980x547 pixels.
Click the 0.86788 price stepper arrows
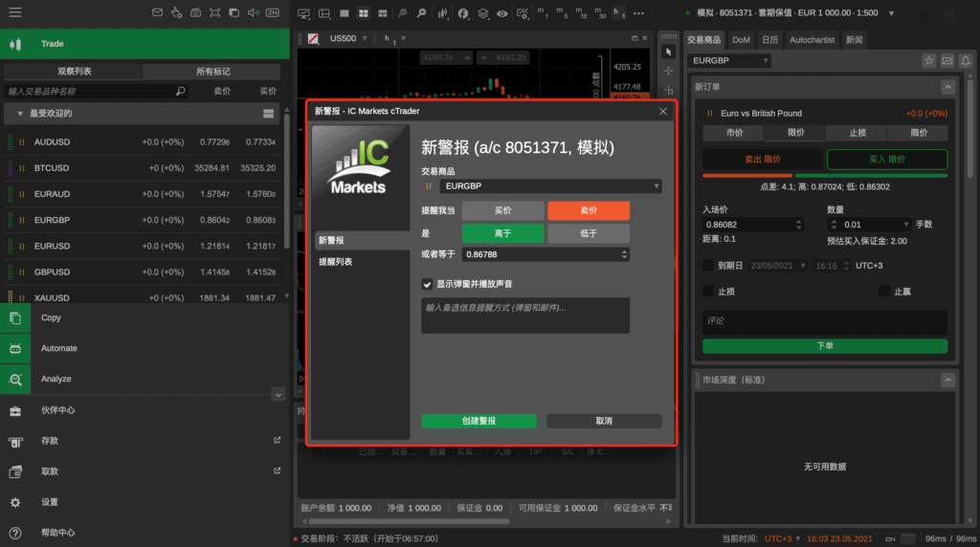(624, 254)
